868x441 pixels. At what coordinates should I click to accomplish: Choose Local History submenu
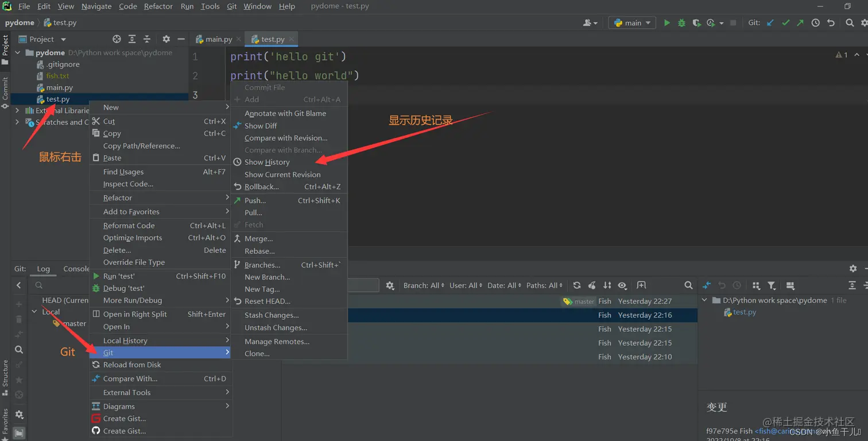click(160, 341)
